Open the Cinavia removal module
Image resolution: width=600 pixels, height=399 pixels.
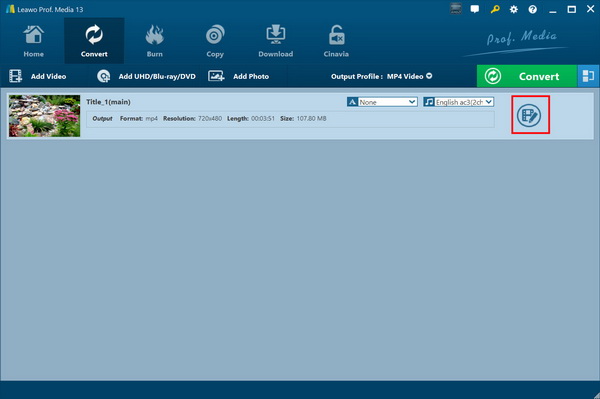tap(336, 41)
